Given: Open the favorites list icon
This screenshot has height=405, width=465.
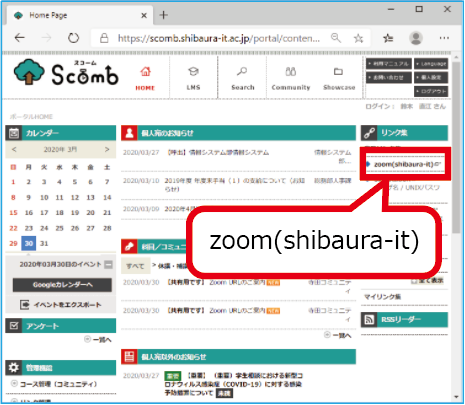Looking at the screenshot, I should pos(388,38).
